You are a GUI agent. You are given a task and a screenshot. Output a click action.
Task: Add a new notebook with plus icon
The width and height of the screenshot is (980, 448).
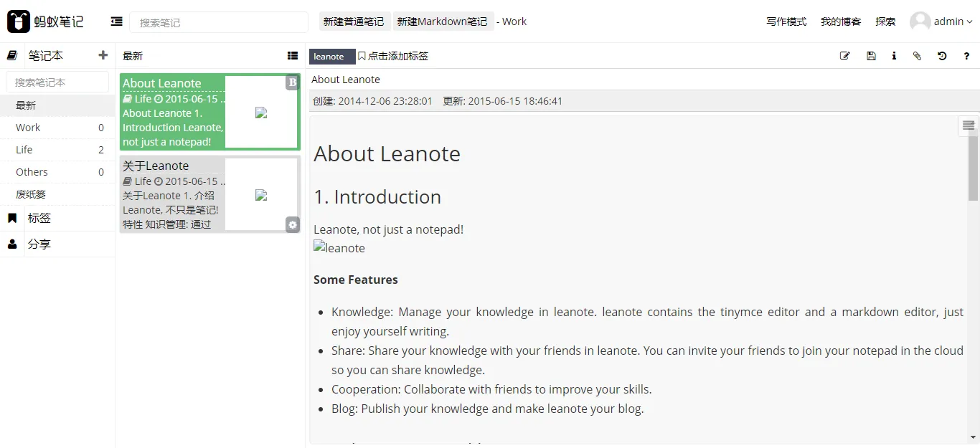click(x=103, y=55)
